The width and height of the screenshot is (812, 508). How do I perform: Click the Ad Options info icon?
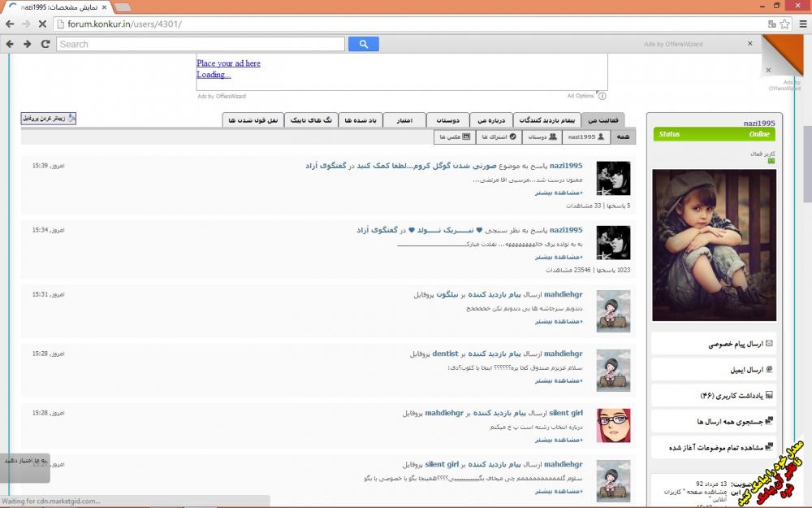[x=602, y=96]
